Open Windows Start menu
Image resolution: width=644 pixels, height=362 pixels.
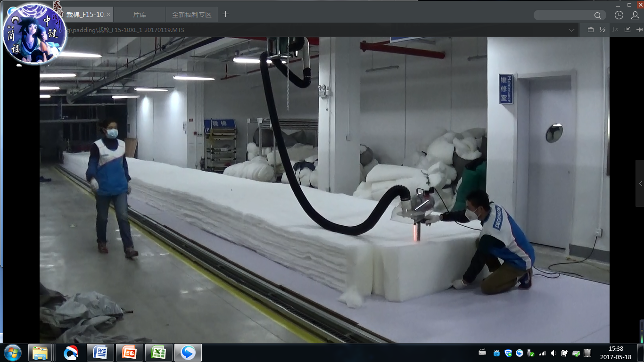[x=12, y=353]
